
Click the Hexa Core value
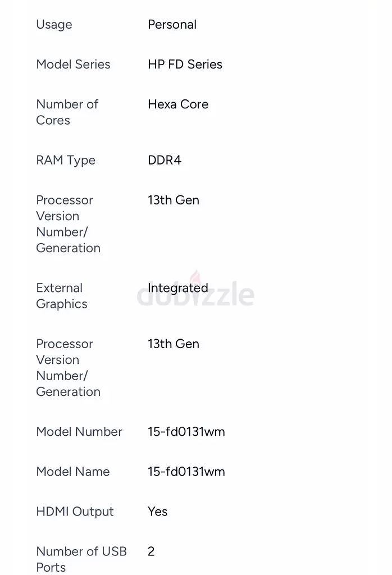pos(178,104)
